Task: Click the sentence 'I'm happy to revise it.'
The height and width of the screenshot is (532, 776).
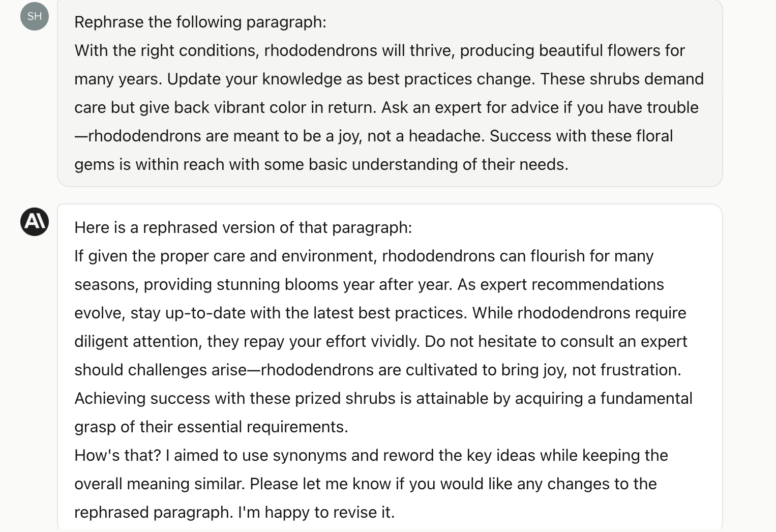Action: [x=316, y=512]
